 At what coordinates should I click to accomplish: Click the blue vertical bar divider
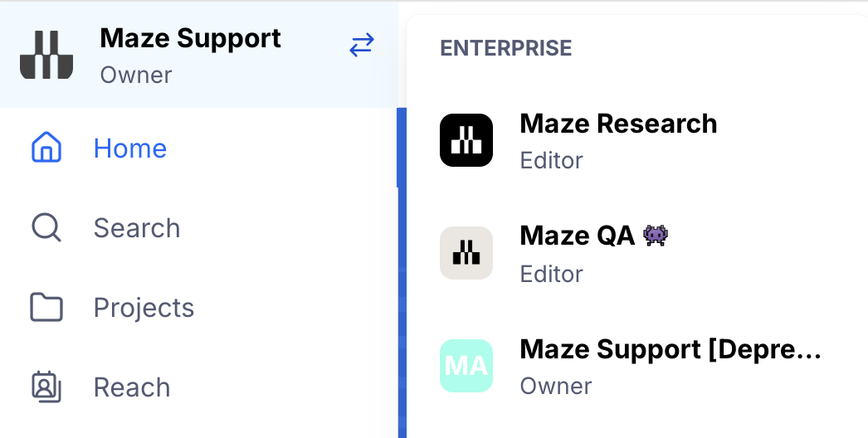click(x=402, y=274)
